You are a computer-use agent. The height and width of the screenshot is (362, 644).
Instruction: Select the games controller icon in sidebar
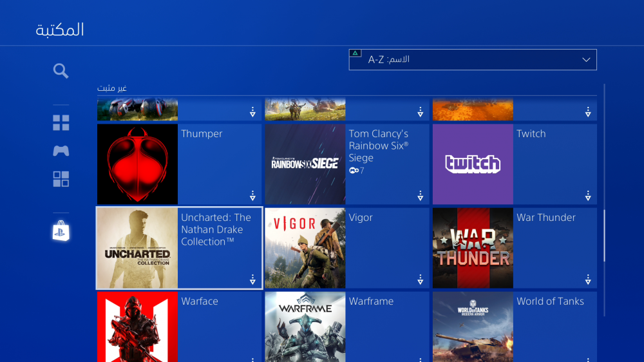[61, 151]
